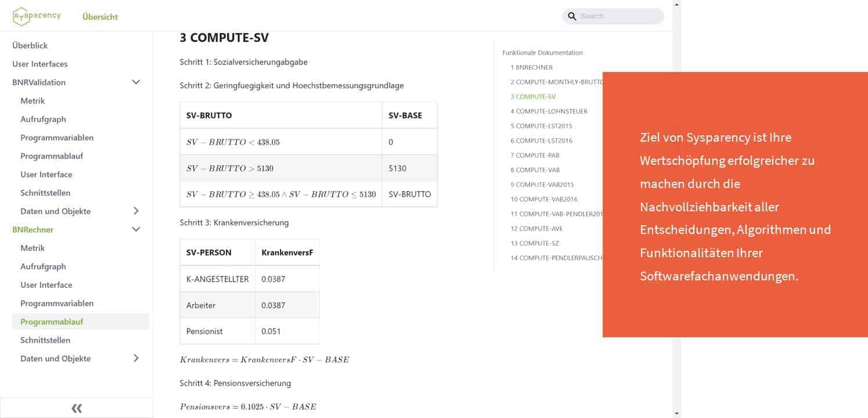Expand Daten und Objekte under BNRechner
This screenshot has height=418, width=868.
click(136, 358)
